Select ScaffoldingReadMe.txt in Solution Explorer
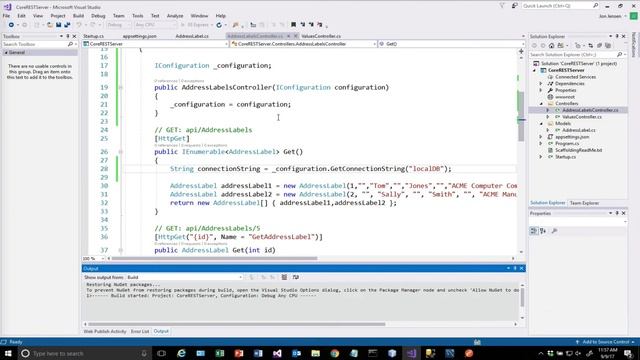Image resolution: width=640 pixels, height=360 pixels. coord(578,150)
